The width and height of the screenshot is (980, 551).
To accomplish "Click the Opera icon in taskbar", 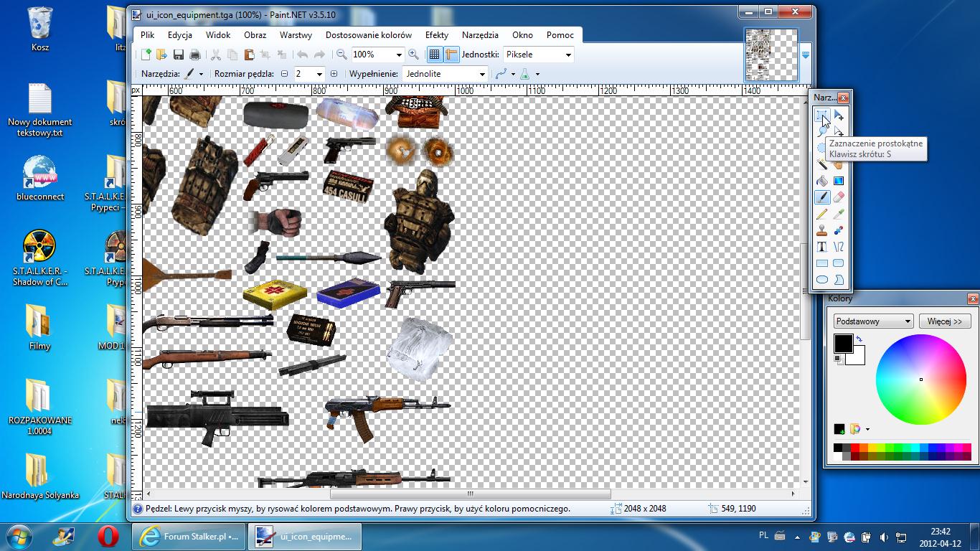I will pyautogui.click(x=108, y=536).
